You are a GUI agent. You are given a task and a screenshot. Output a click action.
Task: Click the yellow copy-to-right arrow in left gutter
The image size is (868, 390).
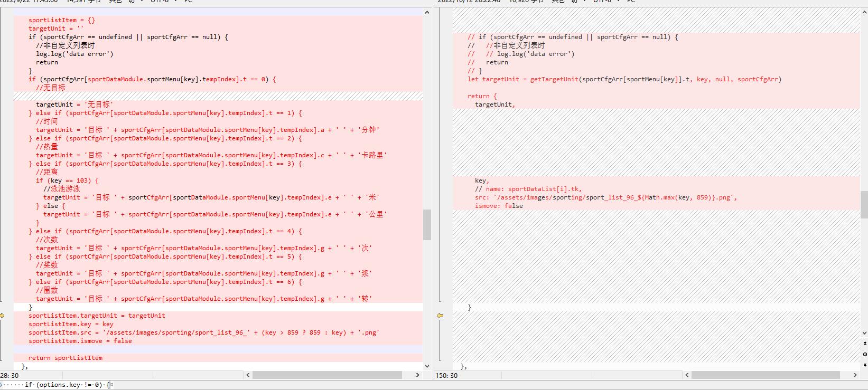point(2,316)
